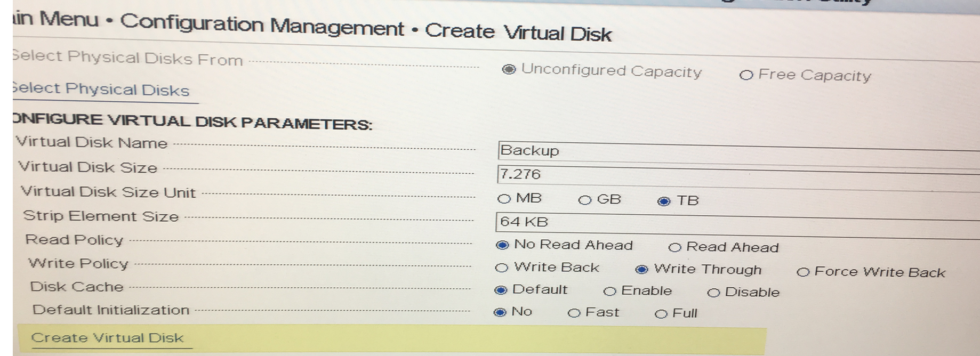
Task: Enable the Disk Cache option
Action: (x=609, y=292)
